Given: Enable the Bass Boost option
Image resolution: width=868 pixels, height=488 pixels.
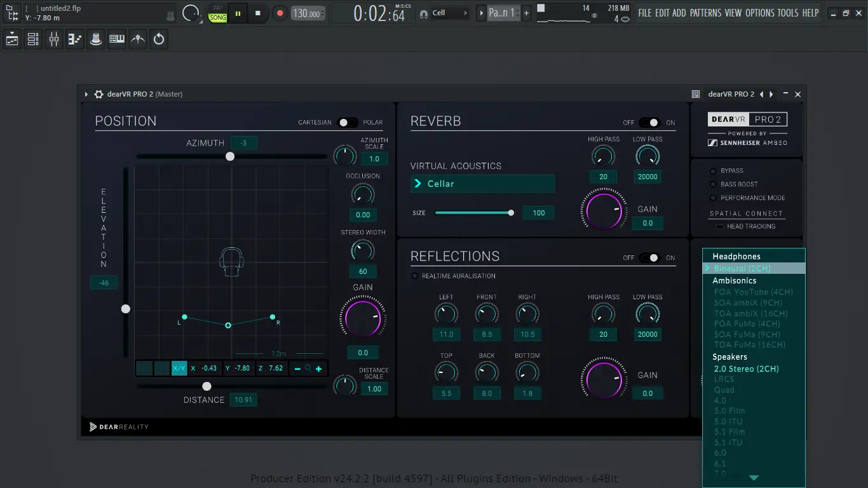Looking at the screenshot, I should [713, 184].
